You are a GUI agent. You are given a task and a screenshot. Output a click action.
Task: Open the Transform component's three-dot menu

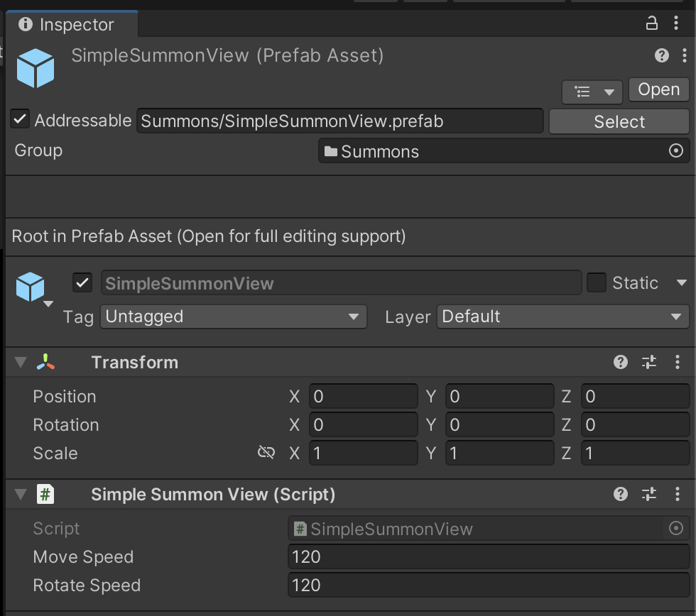(x=677, y=363)
